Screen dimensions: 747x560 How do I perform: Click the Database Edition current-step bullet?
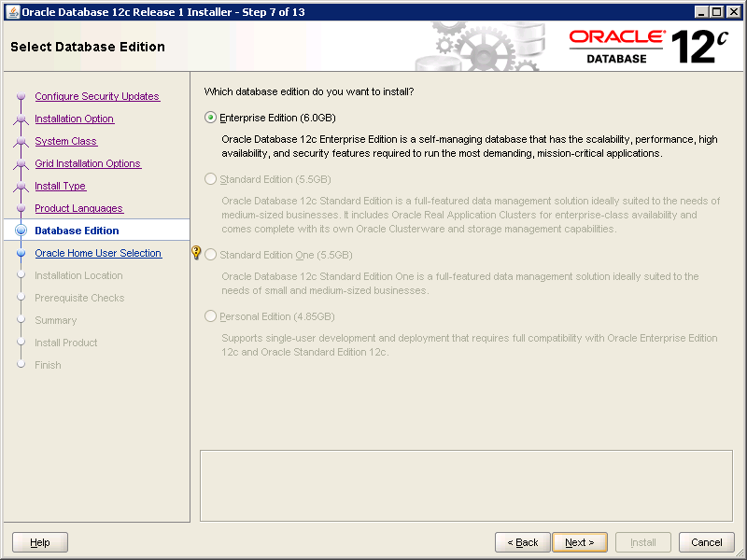click(21, 231)
